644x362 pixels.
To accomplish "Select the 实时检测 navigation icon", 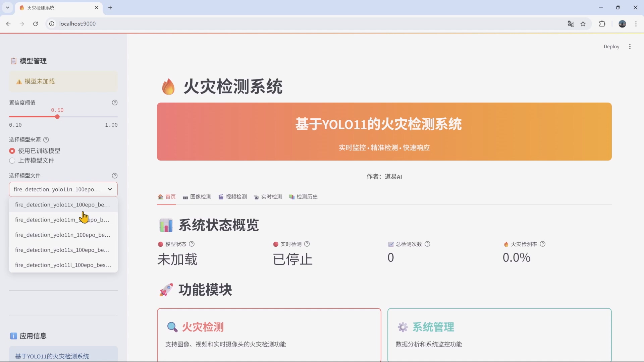I will [x=257, y=197].
